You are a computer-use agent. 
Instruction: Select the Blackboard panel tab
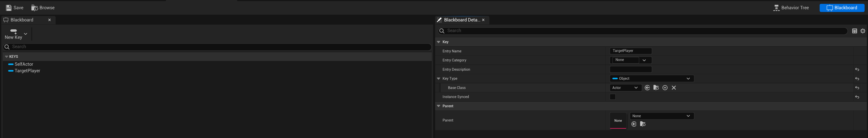[22, 20]
